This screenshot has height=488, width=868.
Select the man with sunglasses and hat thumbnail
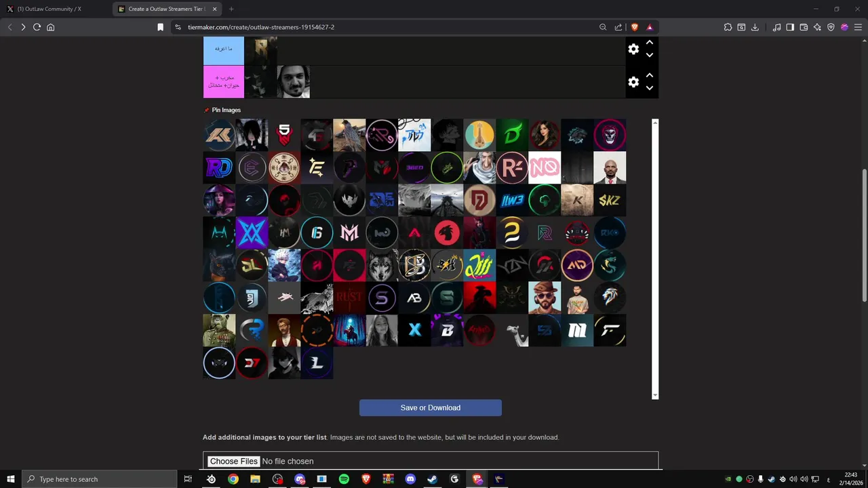point(545,298)
